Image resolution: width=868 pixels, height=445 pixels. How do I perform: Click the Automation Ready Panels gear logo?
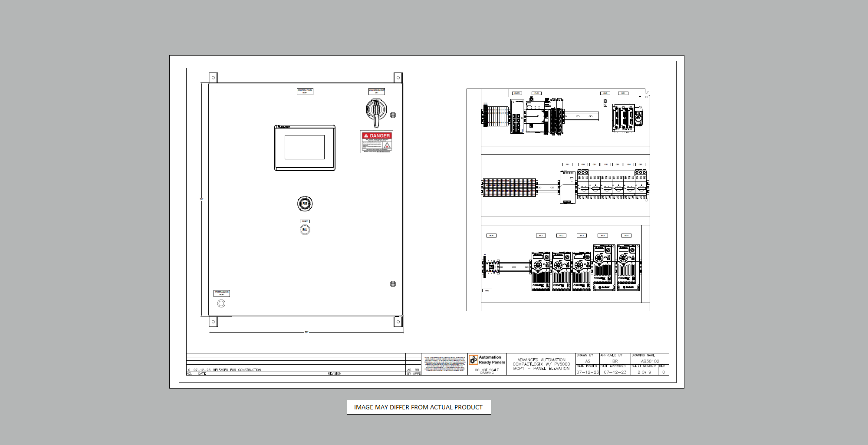[473, 360]
